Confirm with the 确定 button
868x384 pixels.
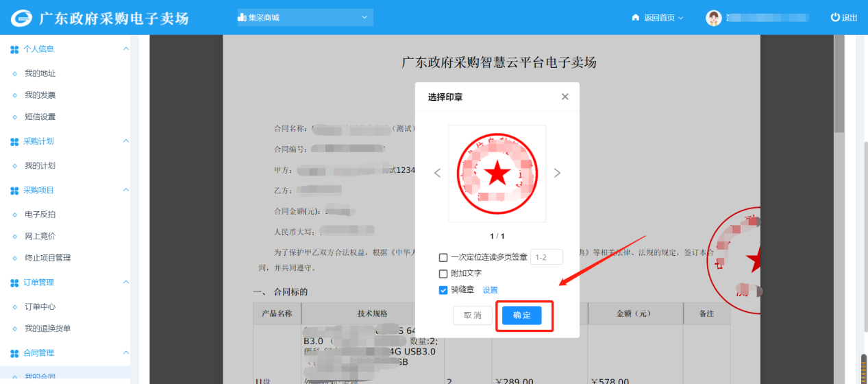(522, 315)
